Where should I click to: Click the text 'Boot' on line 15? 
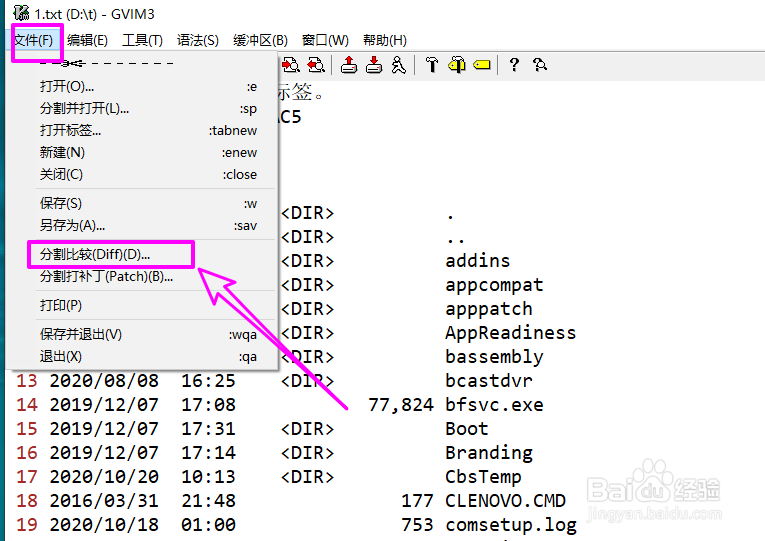pyautogui.click(x=467, y=428)
